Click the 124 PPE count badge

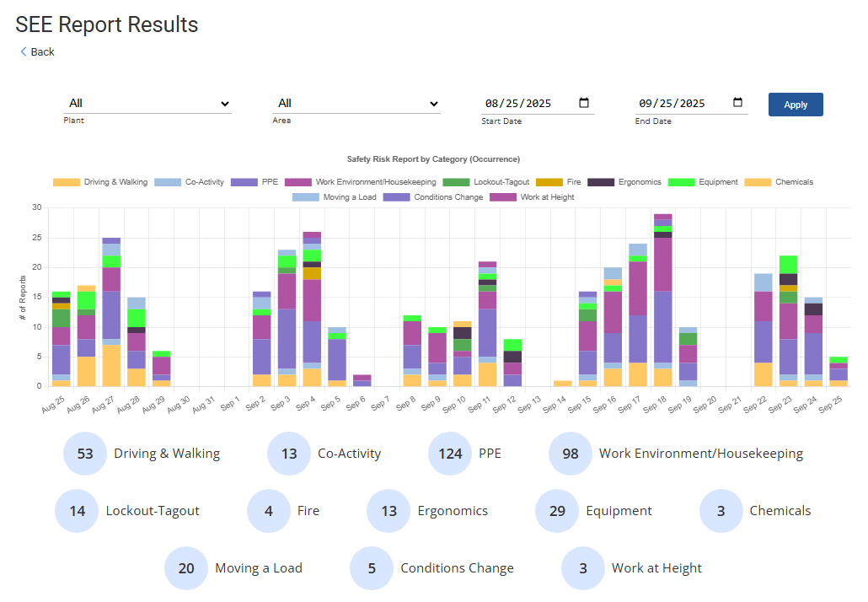click(x=450, y=454)
